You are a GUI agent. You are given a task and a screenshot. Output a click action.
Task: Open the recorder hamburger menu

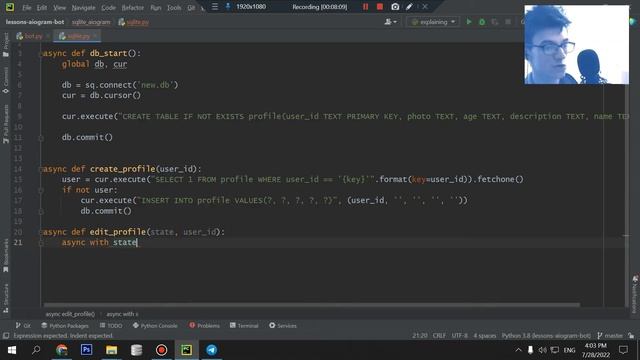tap(215, 7)
